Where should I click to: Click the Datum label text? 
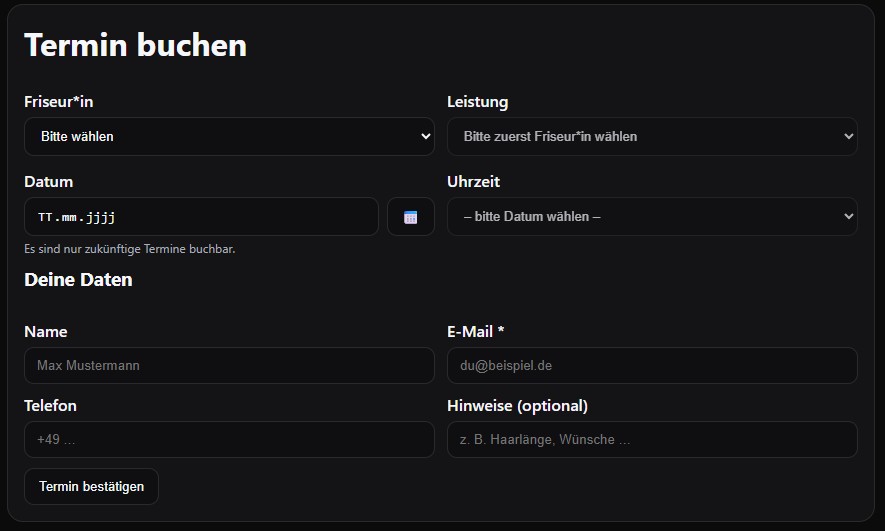(48, 182)
